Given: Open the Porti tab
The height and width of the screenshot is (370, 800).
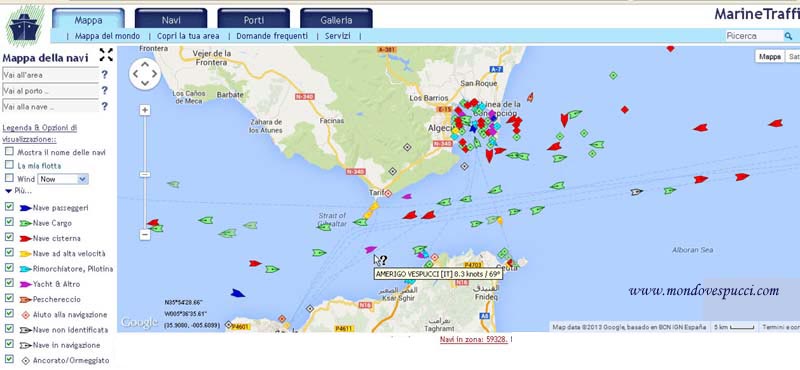Looking at the screenshot, I should pyautogui.click(x=254, y=19).
